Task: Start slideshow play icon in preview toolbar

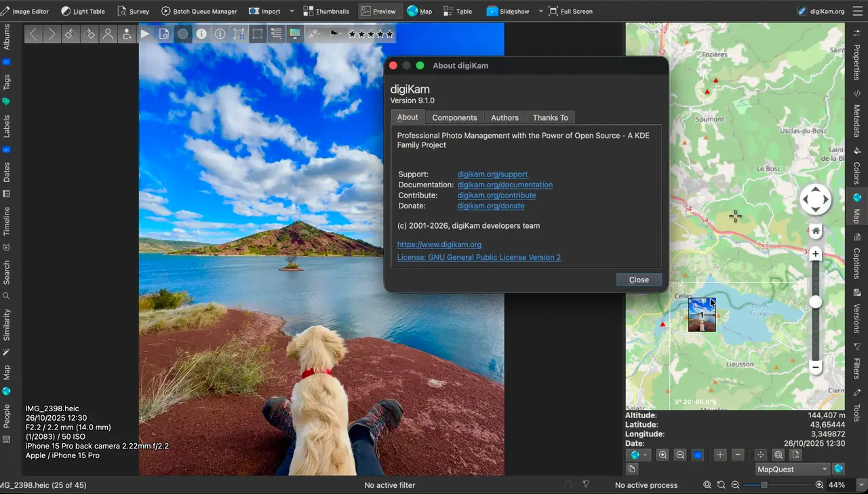Action: click(145, 34)
